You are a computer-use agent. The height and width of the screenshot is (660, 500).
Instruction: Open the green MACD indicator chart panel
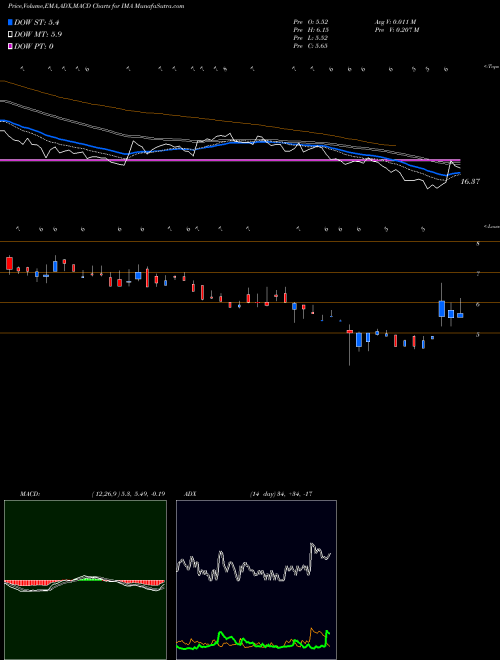(85, 580)
